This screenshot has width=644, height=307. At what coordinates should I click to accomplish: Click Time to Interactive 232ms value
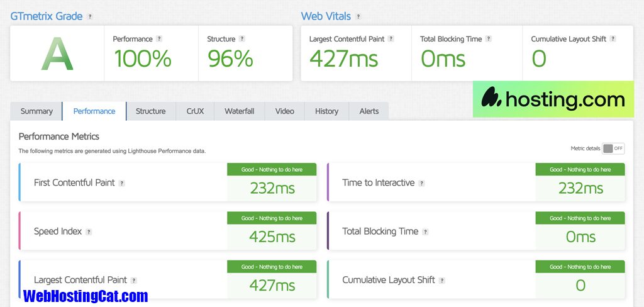point(580,188)
